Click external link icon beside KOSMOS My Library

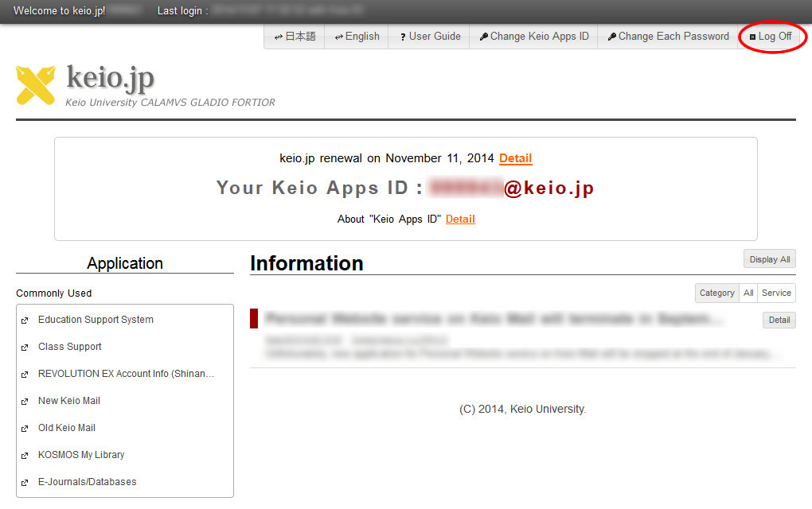point(25,456)
